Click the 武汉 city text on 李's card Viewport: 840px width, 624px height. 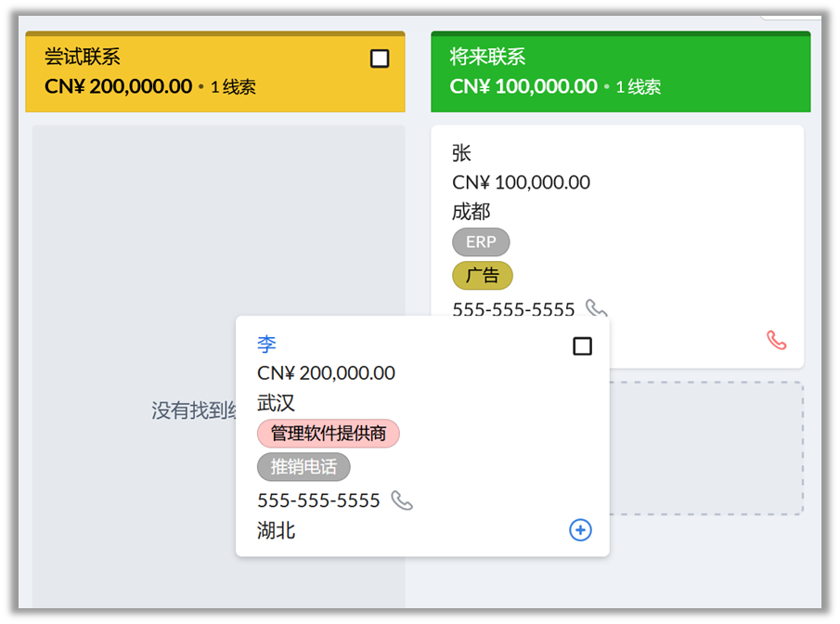click(x=276, y=403)
